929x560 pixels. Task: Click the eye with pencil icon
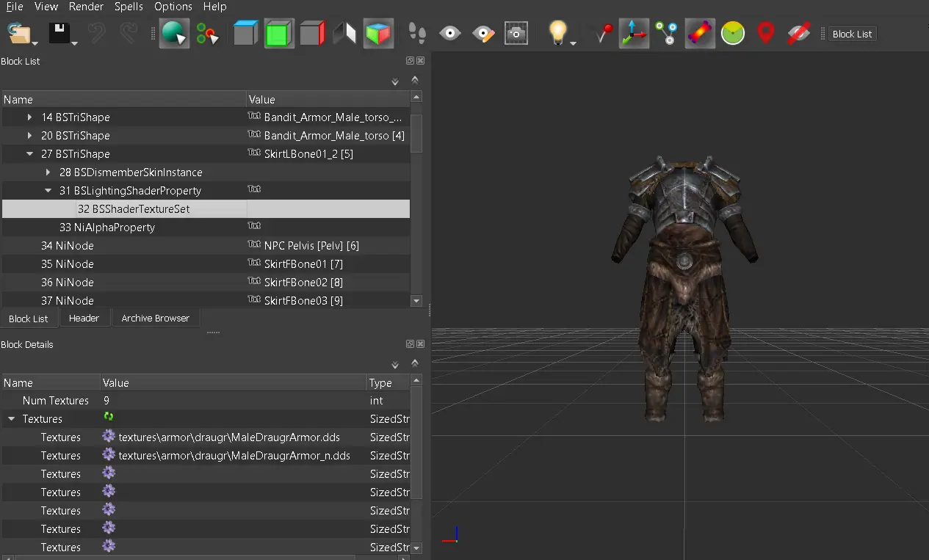[483, 34]
